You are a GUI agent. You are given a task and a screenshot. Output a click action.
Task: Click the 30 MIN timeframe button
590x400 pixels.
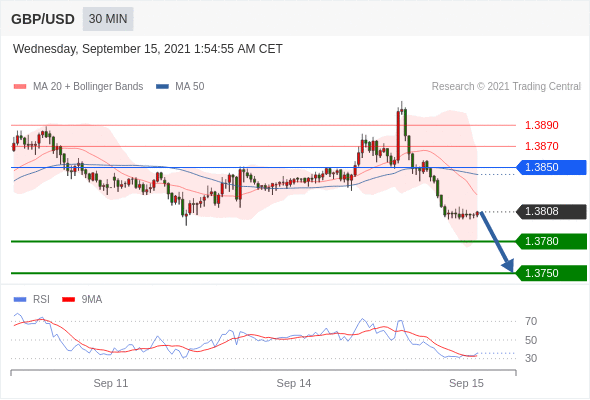108,19
